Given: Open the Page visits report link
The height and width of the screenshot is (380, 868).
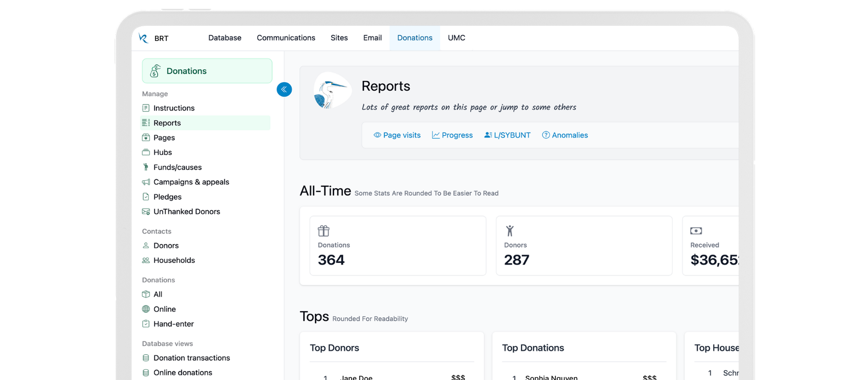Looking at the screenshot, I should 397,135.
